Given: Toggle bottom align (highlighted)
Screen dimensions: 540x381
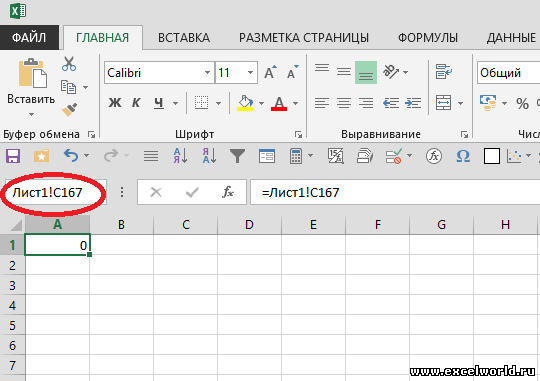Looking at the screenshot, I should [366, 73].
